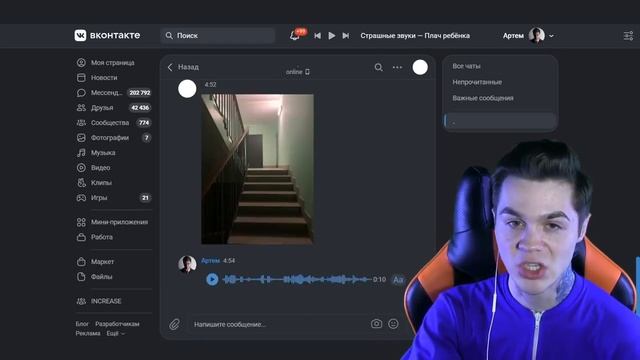
Task: Click the Игры gamepad icon
Action: (81, 198)
